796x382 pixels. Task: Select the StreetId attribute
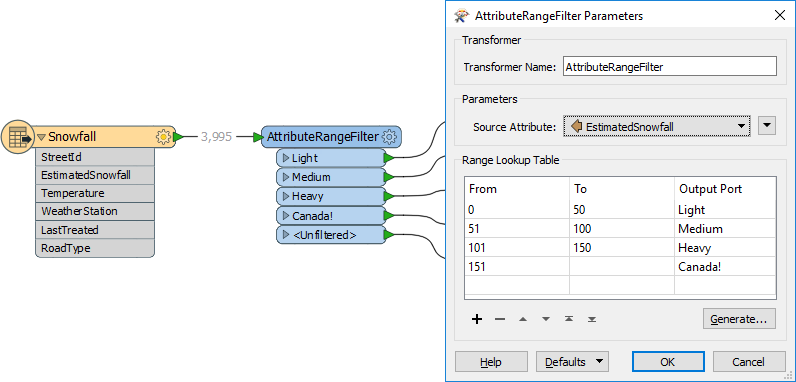[x=95, y=157]
